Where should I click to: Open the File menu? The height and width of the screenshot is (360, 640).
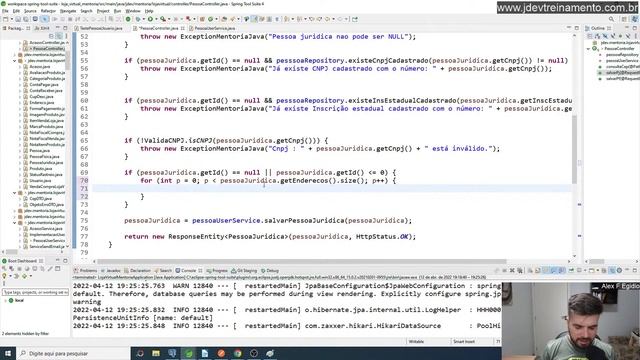pyautogui.click(x=5, y=11)
